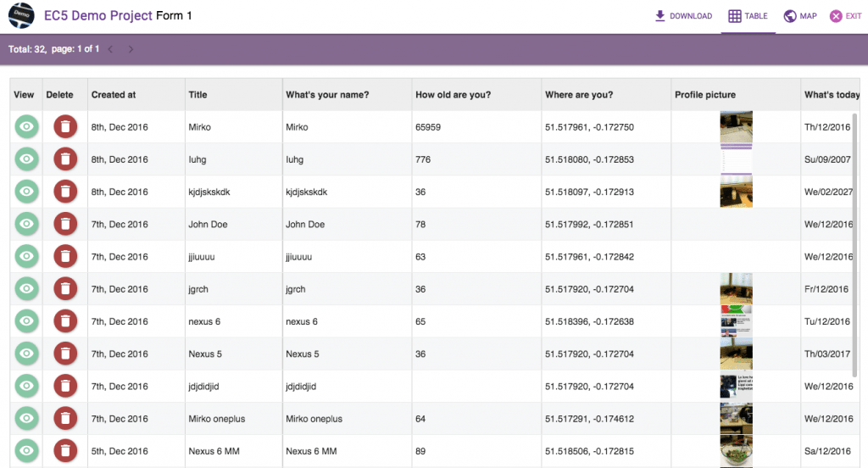This screenshot has width=868, height=468.
Task: Switch to the Table view tab
Action: click(x=748, y=16)
